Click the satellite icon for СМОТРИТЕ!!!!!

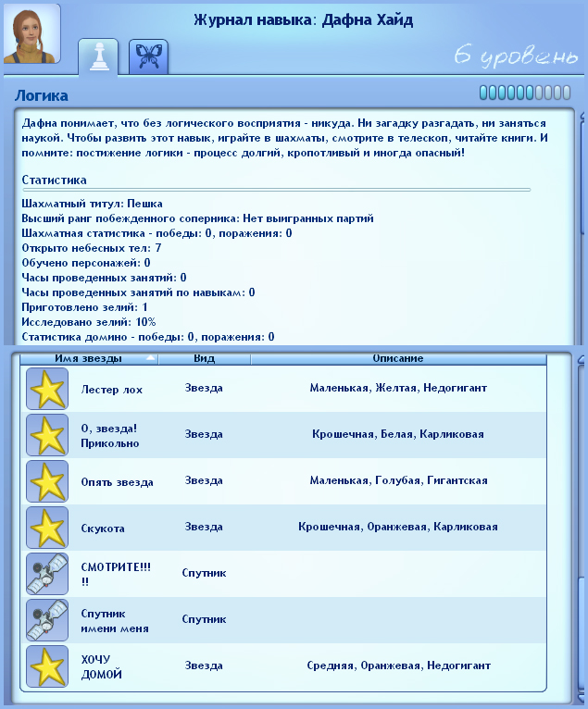(x=47, y=574)
